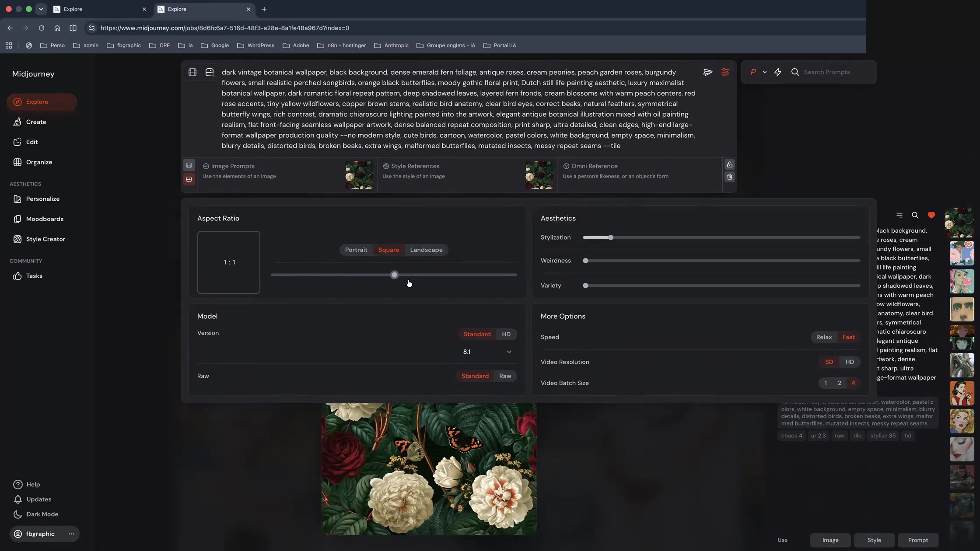Set Video Batch Size to 1
Image resolution: width=980 pixels, height=551 pixels.
point(826,384)
